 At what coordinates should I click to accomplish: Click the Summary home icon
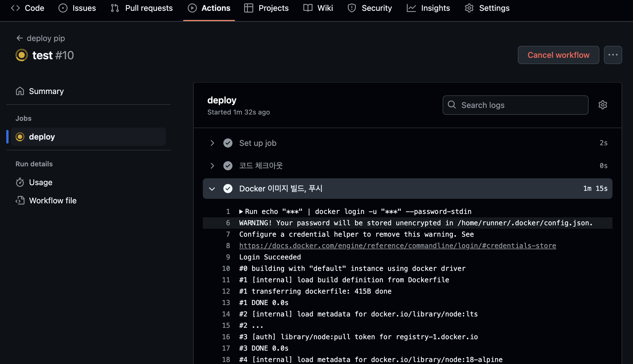click(x=20, y=91)
